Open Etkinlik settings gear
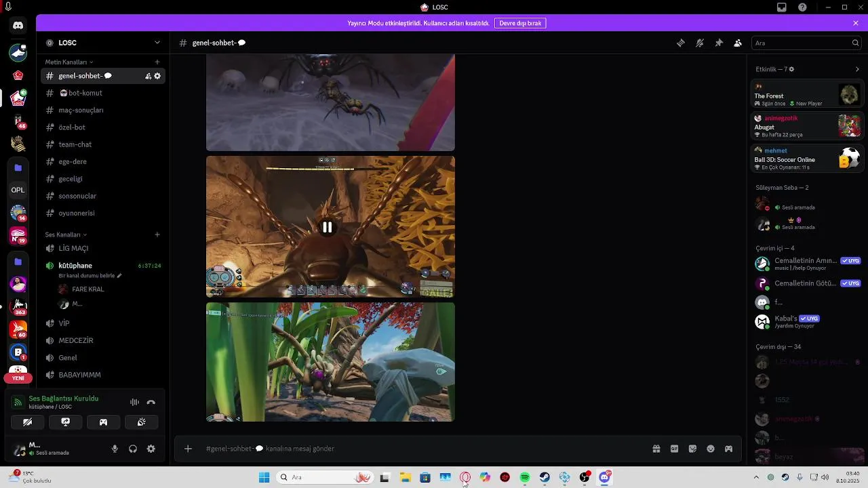The height and width of the screenshot is (488, 868). click(x=791, y=69)
